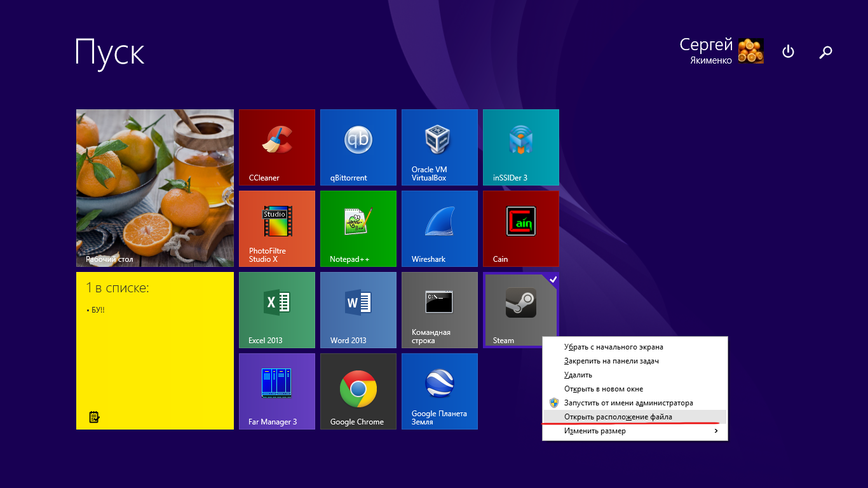The height and width of the screenshot is (488, 868).
Task: Launch the Notepad++ tile
Action: point(358,229)
